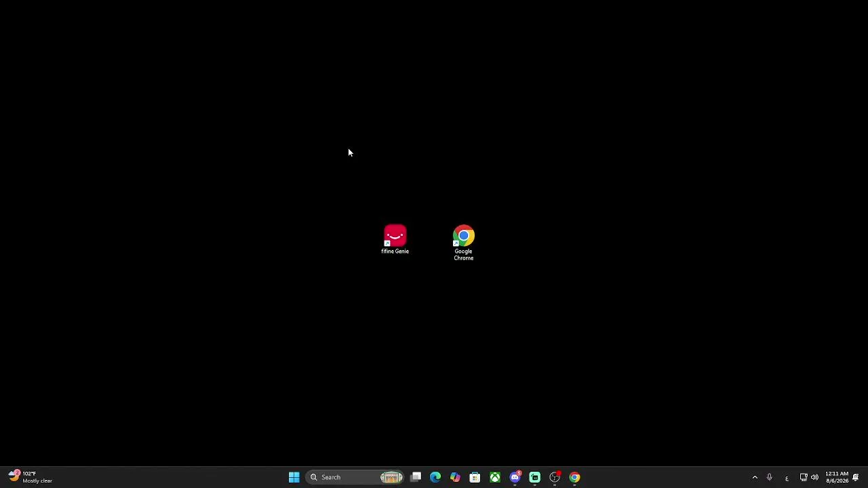Select the Google Chrome desktop shortcut
Screen dimensions: 868x488
(464, 243)
